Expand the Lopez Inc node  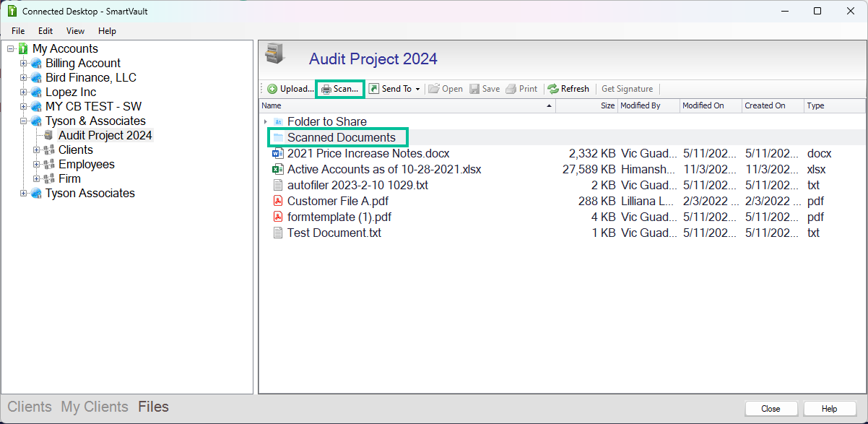pos(23,92)
